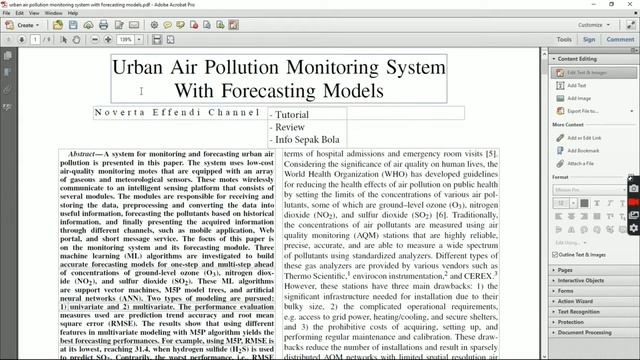Open the View menu
This screenshot has width=640, height=360.
click(x=34, y=13)
